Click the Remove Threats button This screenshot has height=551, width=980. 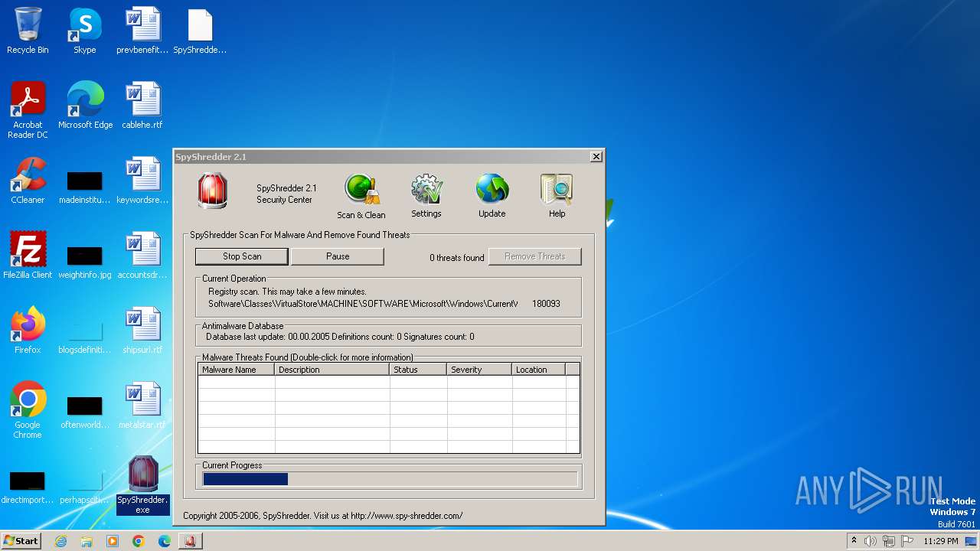click(x=534, y=256)
